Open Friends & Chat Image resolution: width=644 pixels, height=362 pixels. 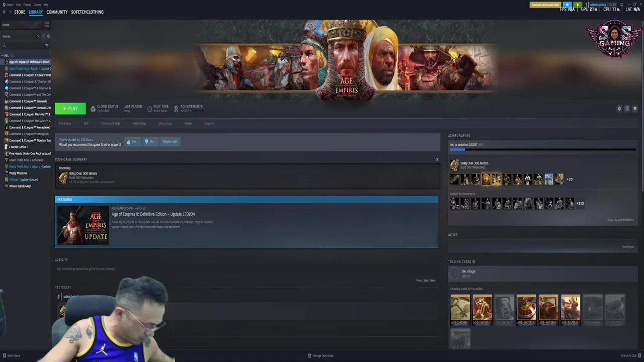630,355
